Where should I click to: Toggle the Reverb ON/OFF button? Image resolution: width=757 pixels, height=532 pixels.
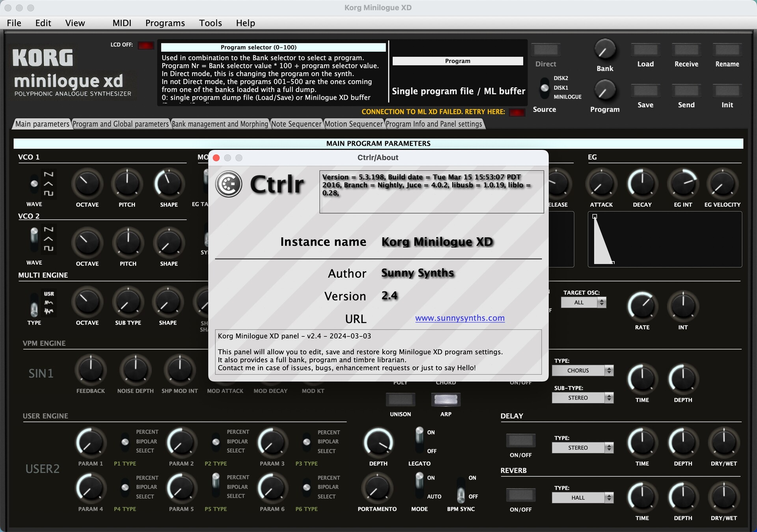tap(520, 495)
